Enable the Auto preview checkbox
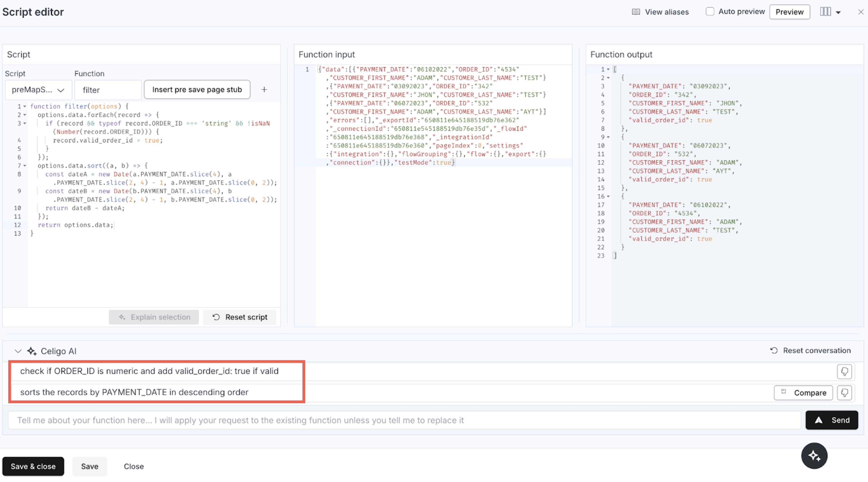 (x=710, y=11)
